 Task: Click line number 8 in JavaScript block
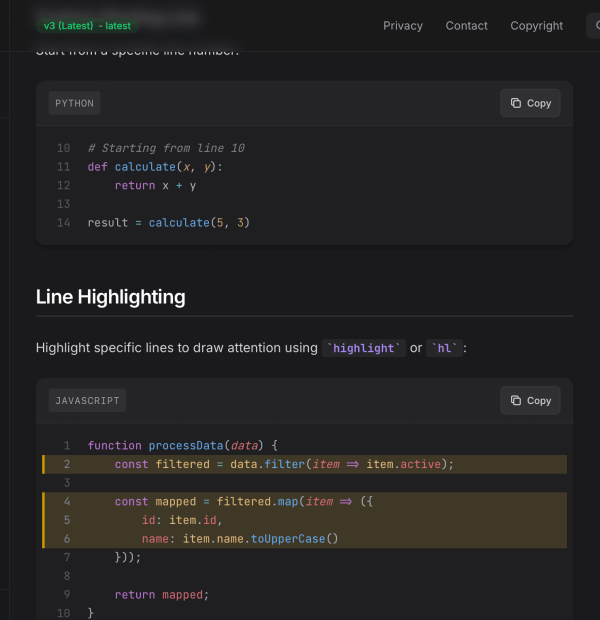coord(67,576)
